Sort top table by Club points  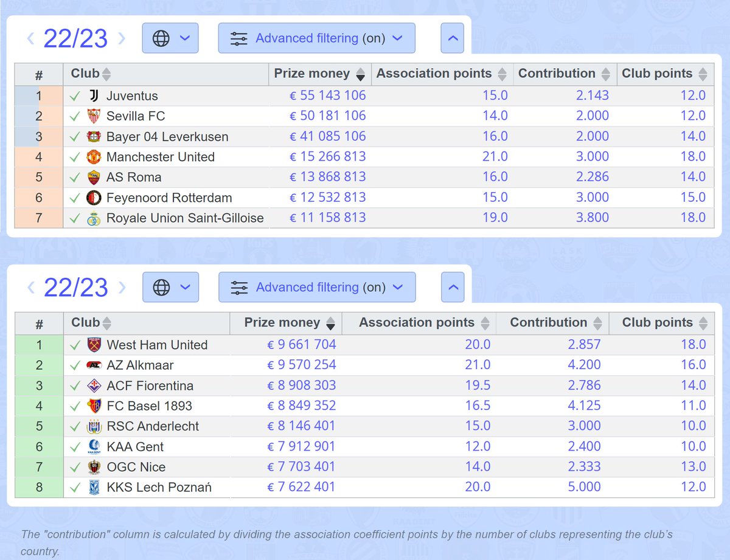pyautogui.click(x=703, y=74)
